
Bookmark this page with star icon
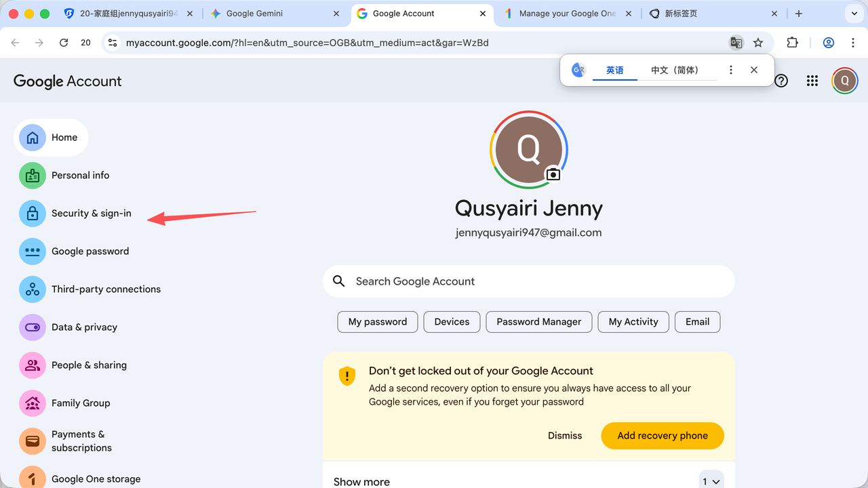[758, 43]
